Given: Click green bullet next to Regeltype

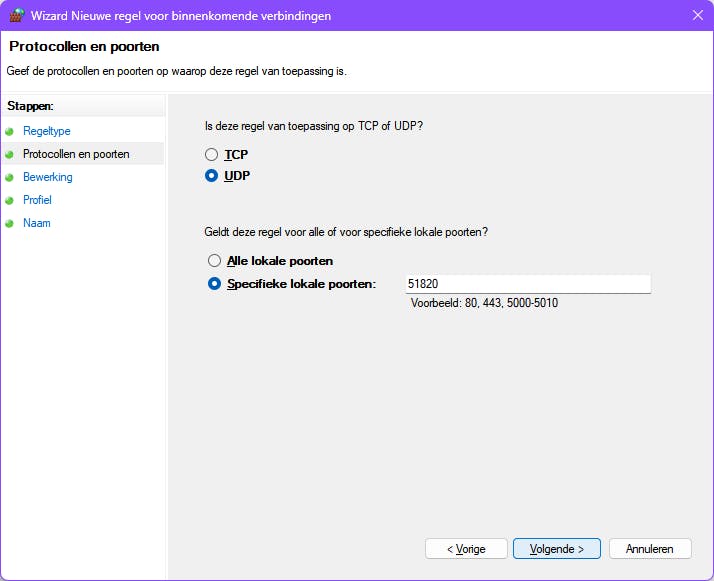Looking at the screenshot, I should point(10,131).
